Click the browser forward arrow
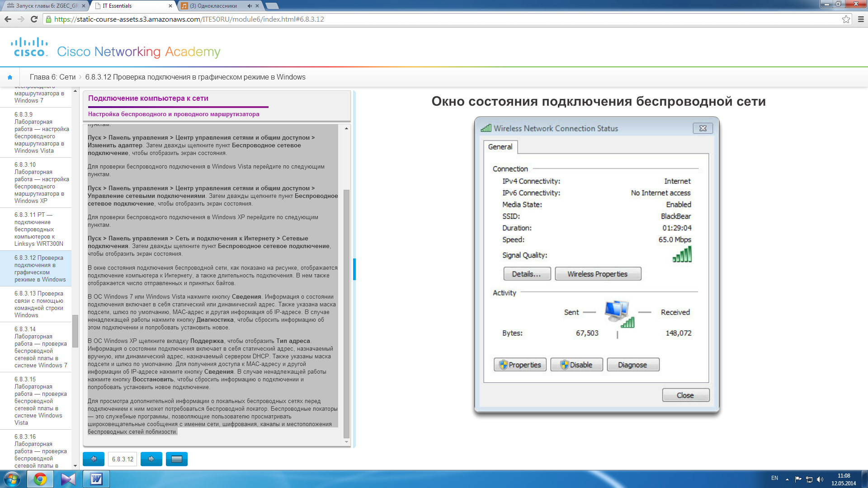Image resolution: width=868 pixels, height=488 pixels. click(21, 19)
